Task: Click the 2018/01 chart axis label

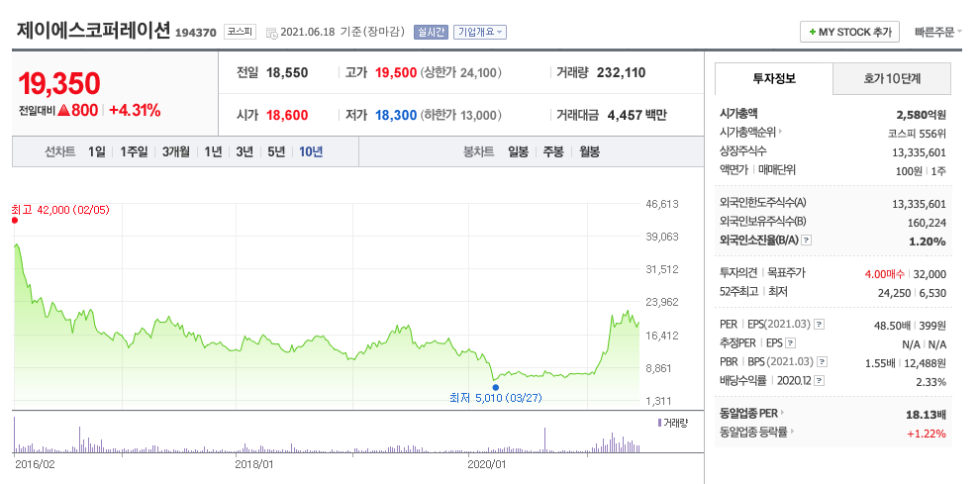Action: click(x=253, y=464)
